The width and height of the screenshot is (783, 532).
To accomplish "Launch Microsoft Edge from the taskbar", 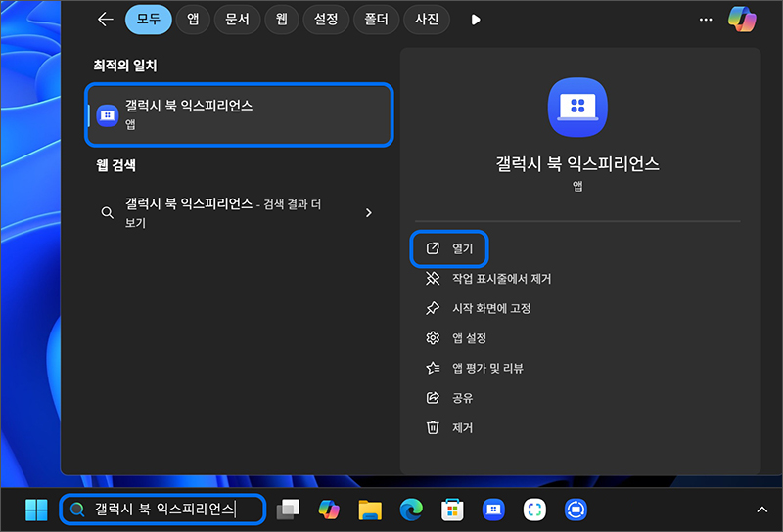I will point(411,510).
